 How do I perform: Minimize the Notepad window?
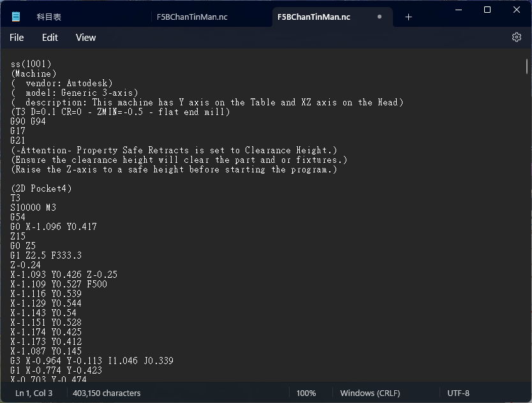pos(458,10)
